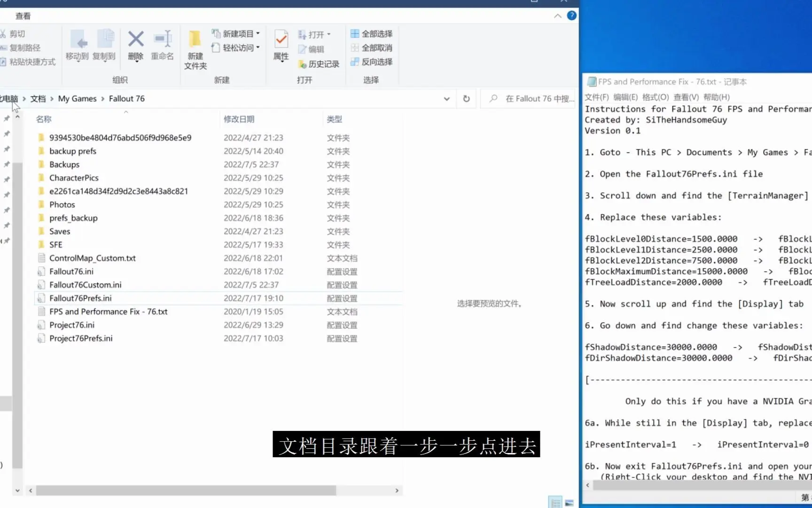Select the backup prefs folder
This screenshot has width=812, height=508.
pos(73,151)
